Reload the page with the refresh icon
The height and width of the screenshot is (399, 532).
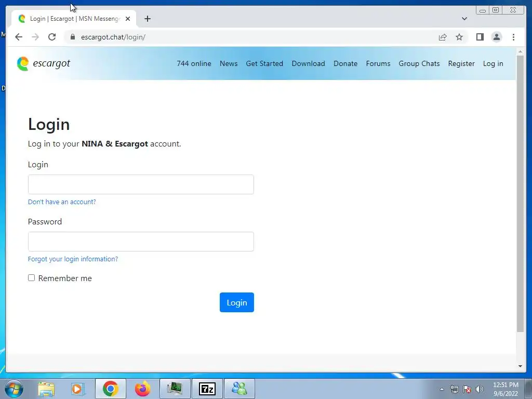point(52,37)
